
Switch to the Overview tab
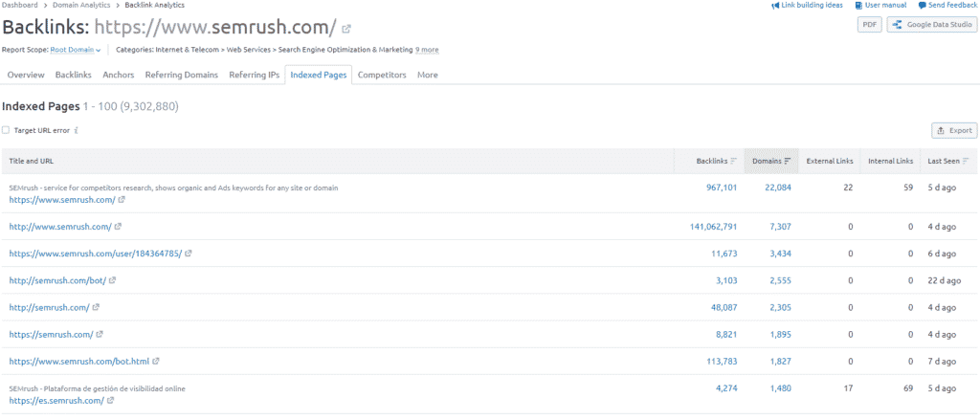click(26, 75)
